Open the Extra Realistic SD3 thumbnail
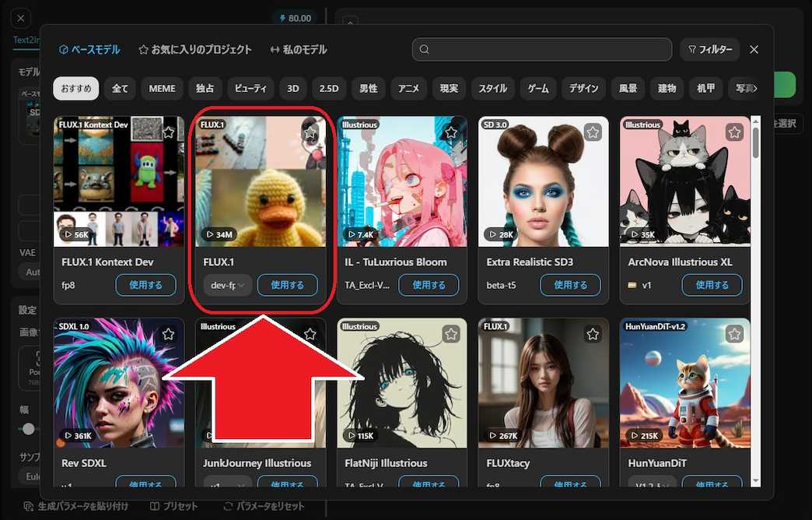This screenshot has height=520, width=812. click(544, 181)
